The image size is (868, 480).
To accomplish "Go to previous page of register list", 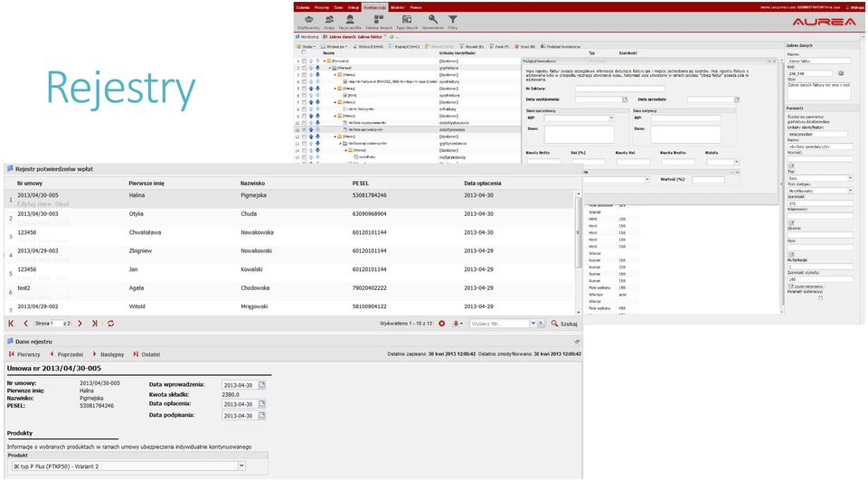I will [25, 324].
